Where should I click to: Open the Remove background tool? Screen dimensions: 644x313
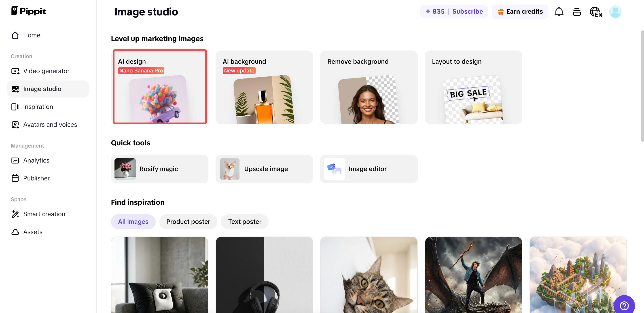pyautogui.click(x=369, y=87)
